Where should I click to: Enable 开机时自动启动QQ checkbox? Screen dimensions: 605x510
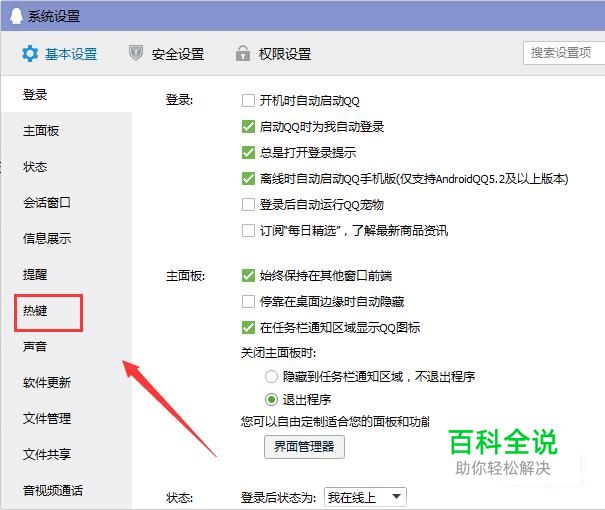pos(248,101)
